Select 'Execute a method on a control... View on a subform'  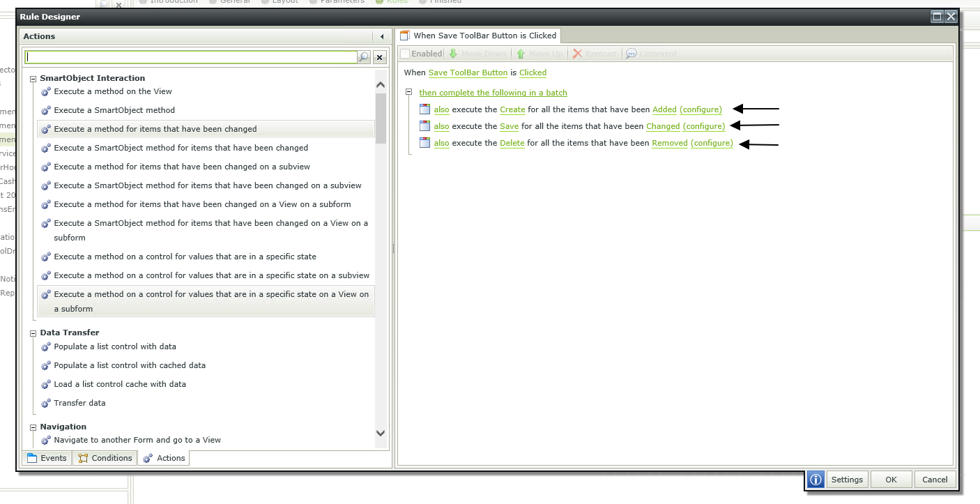pos(206,301)
